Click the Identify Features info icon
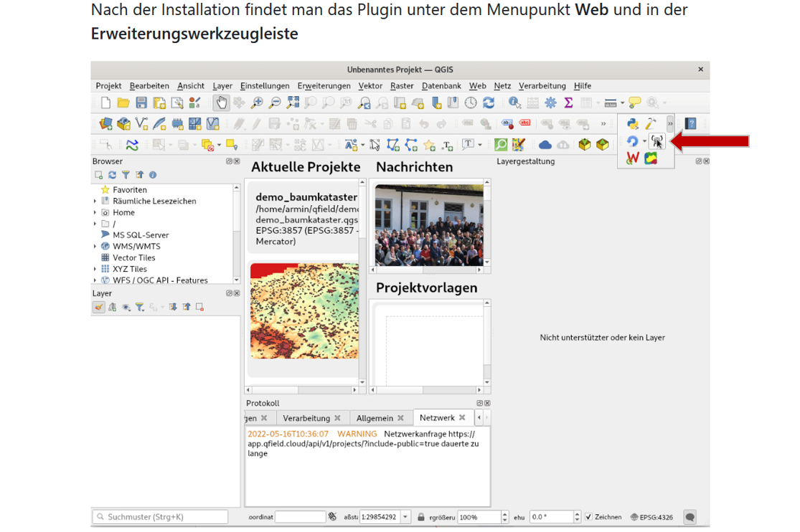 pyautogui.click(x=514, y=103)
